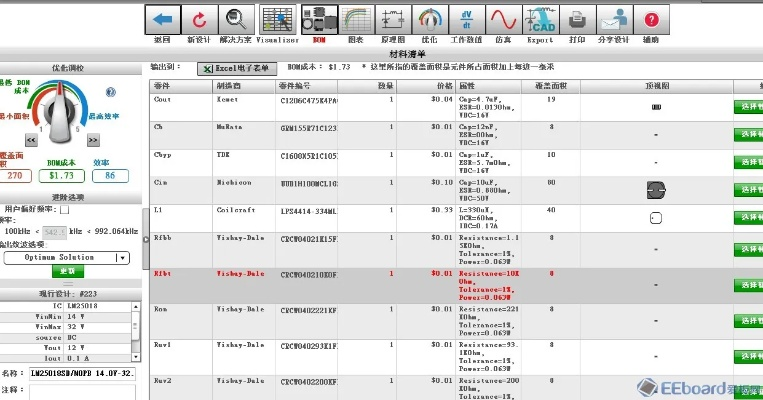This screenshot has width=763, height=400.
Task: Click the quantity column header
Action: [x=366, y=86]
